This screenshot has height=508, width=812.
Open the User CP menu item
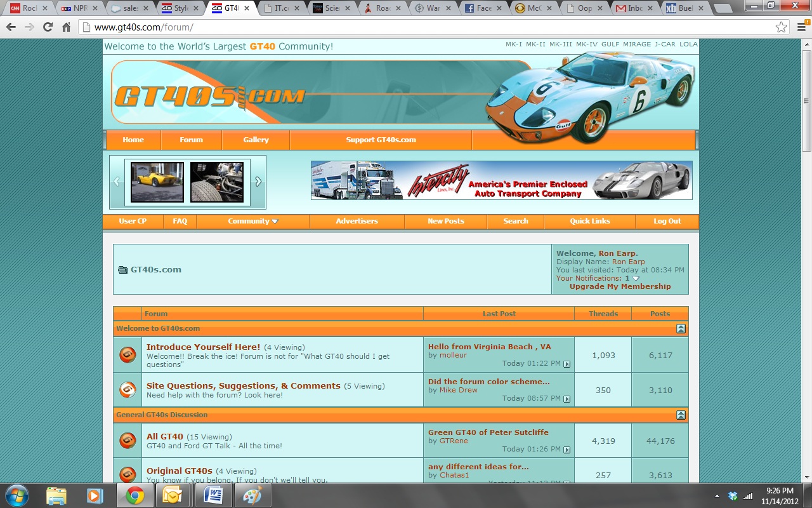coord(133,221)
